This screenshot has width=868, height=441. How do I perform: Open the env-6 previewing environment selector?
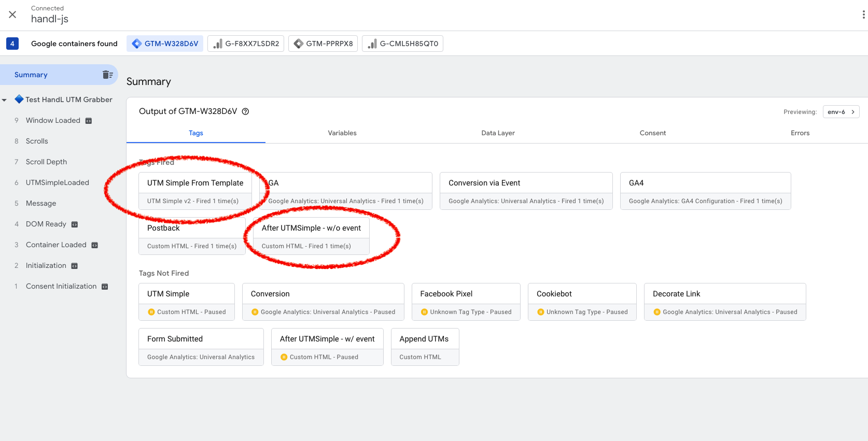coord(841,112)
